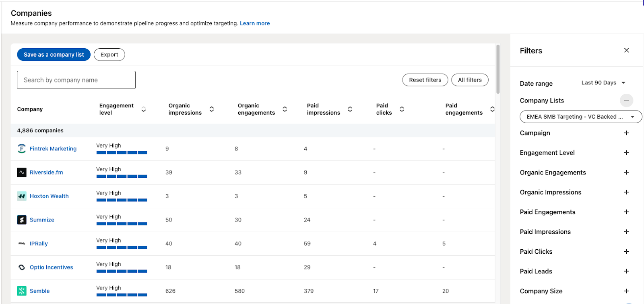This screenshot has height=304, width=644.
Task: Click IPRally's engagement level bar
Action: (122, 248)
